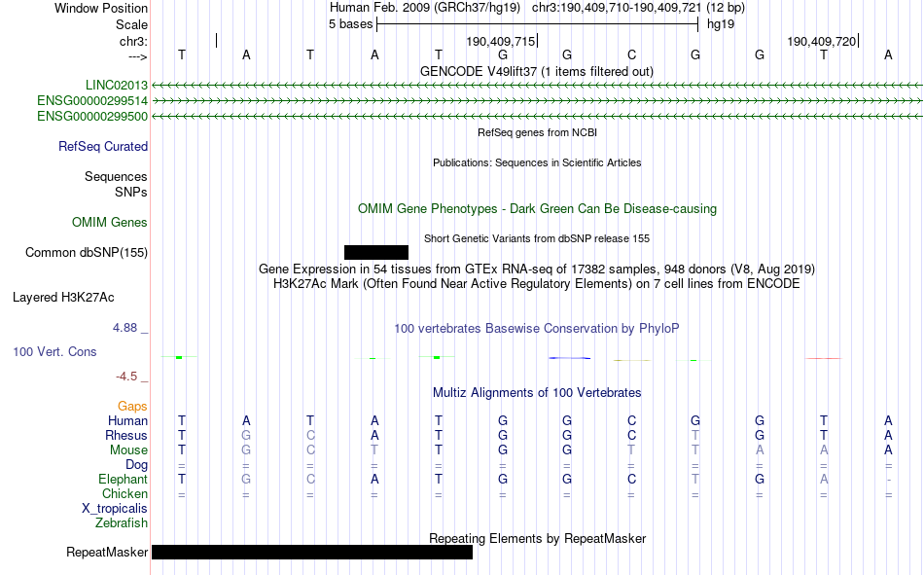Image resolution: width=924 pixels, height=575 pixels.
Task: Click 100 vertebrates Basewise Conservation by PhyloP title
Action: tap(536, 329)
